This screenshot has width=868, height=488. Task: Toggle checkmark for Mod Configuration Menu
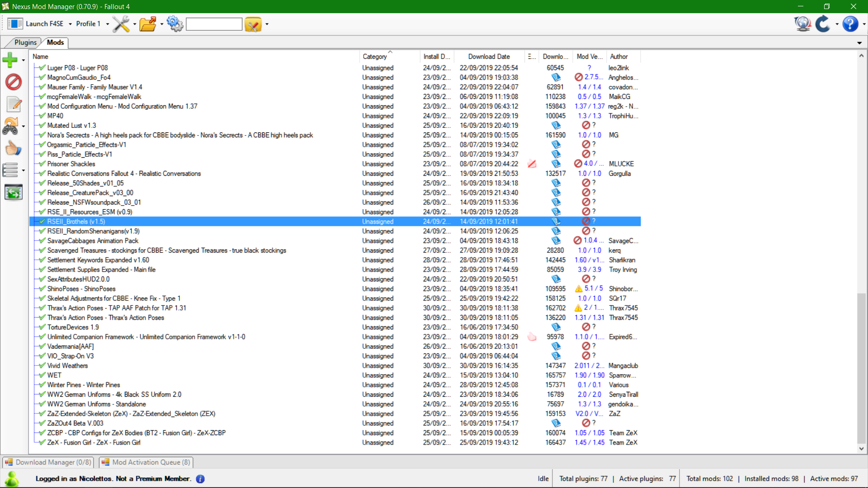pos(42,106)
